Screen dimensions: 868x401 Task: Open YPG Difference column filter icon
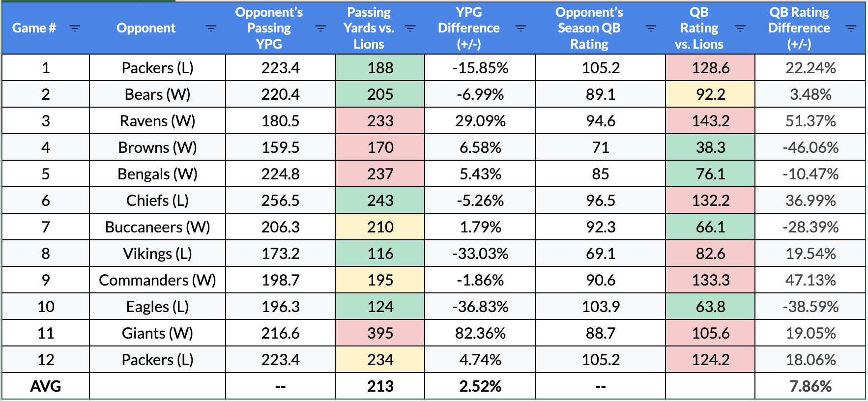click(521, 29)
